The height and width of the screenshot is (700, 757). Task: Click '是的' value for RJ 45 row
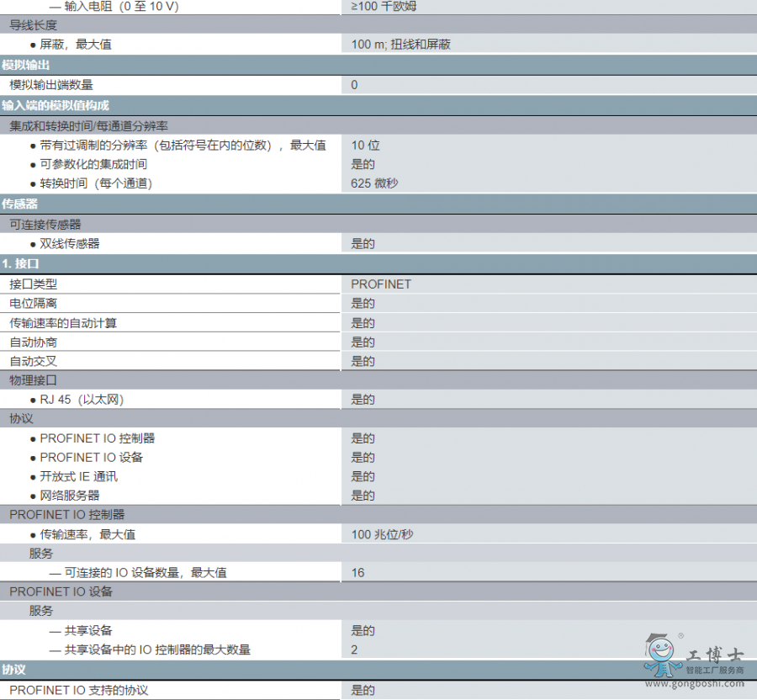coord(363,400)
